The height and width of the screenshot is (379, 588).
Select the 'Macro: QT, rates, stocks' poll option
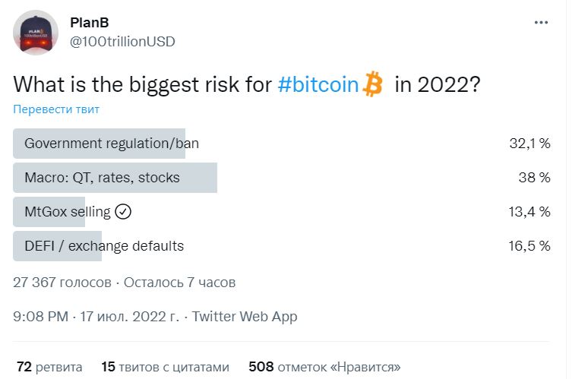(102, 178)
